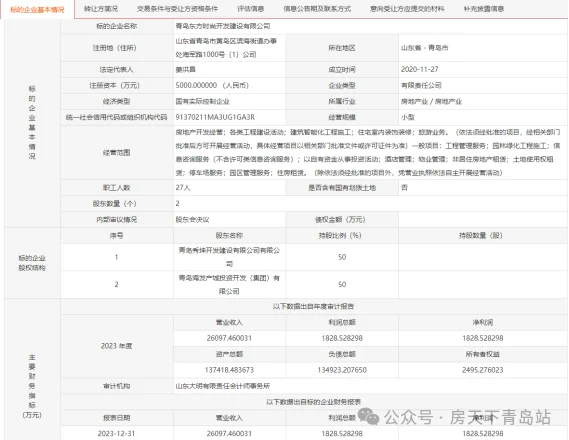Select total liabilities value 134923.207650
This screenshot has height=440, width=569.
point(342,370)
